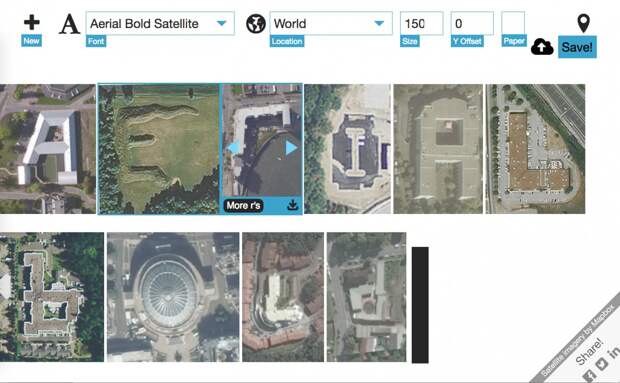Select the orange L-shaped building tile
The height and width of the screenshot is (383, 620).
(x=535, y=149)
